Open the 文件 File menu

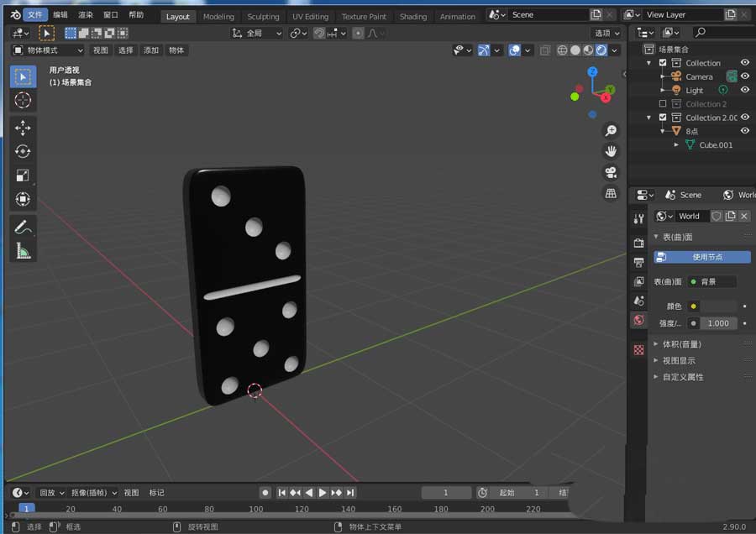pos(34,15)
